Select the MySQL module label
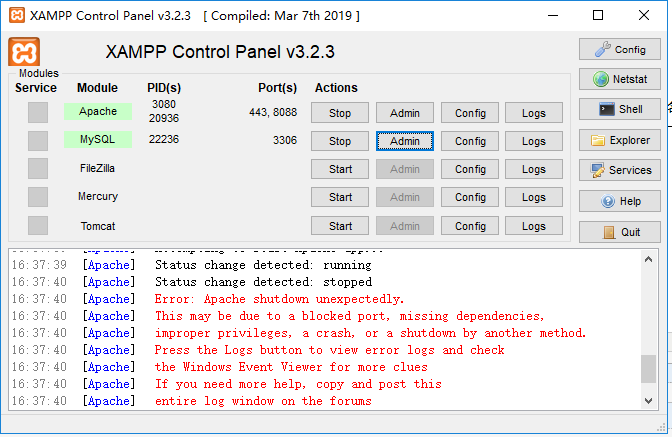Image resolution: width=672 pixels, height=437 pixels. point(98,139)
